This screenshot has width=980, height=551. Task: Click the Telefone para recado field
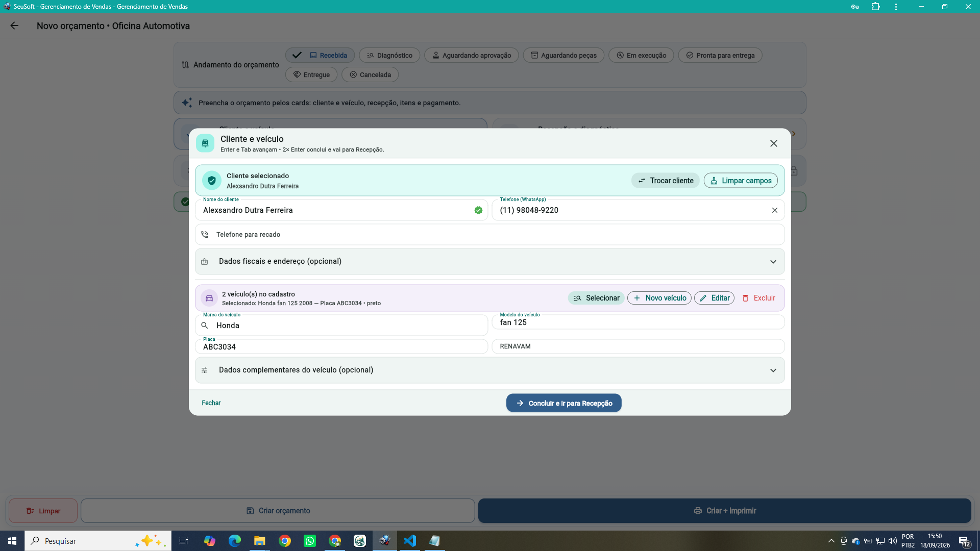click(489, 235)
